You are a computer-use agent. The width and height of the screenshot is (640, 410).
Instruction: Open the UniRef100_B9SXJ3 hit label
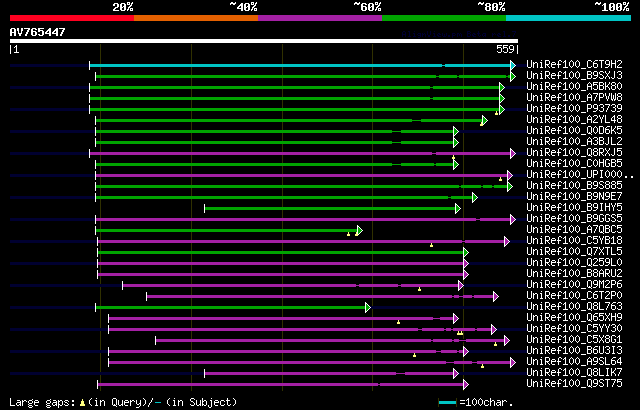[574, 75]
